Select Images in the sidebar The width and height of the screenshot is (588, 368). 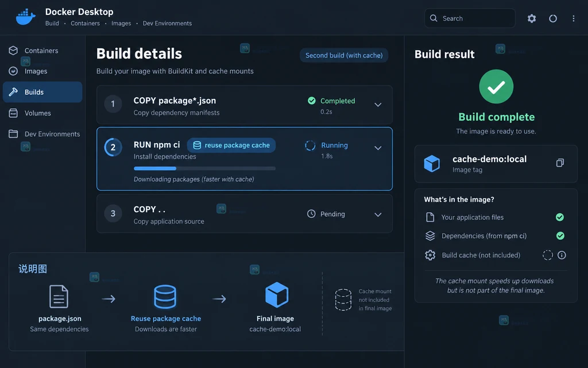pos(42,71)
